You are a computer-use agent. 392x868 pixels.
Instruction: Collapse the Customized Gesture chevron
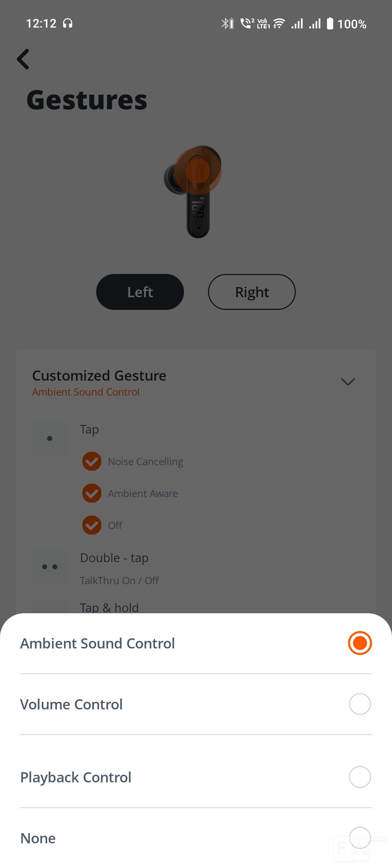tap(348, 382)
